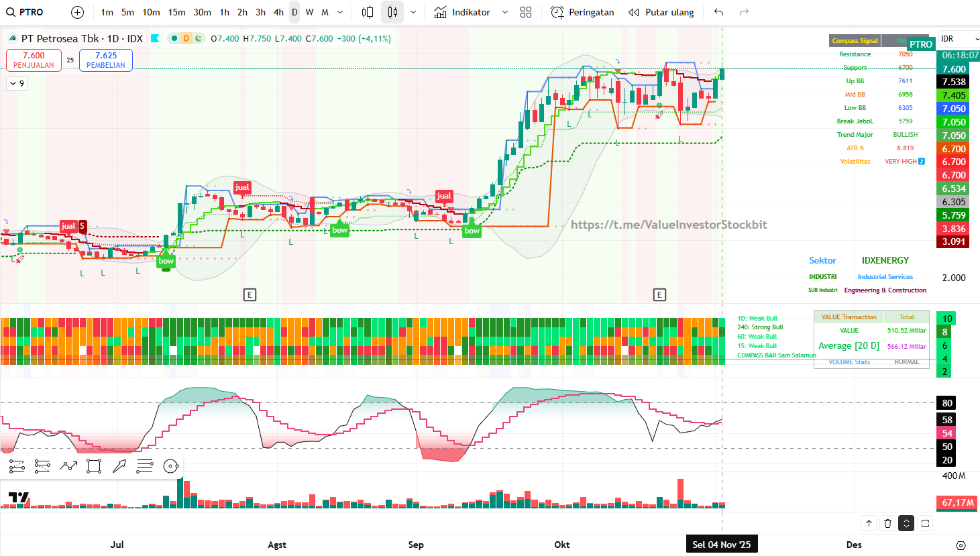The height and width of the screenshot is (556, 980).
Task: Expand the collapsed indicator legend showing 9
Action: click(17, 83)
